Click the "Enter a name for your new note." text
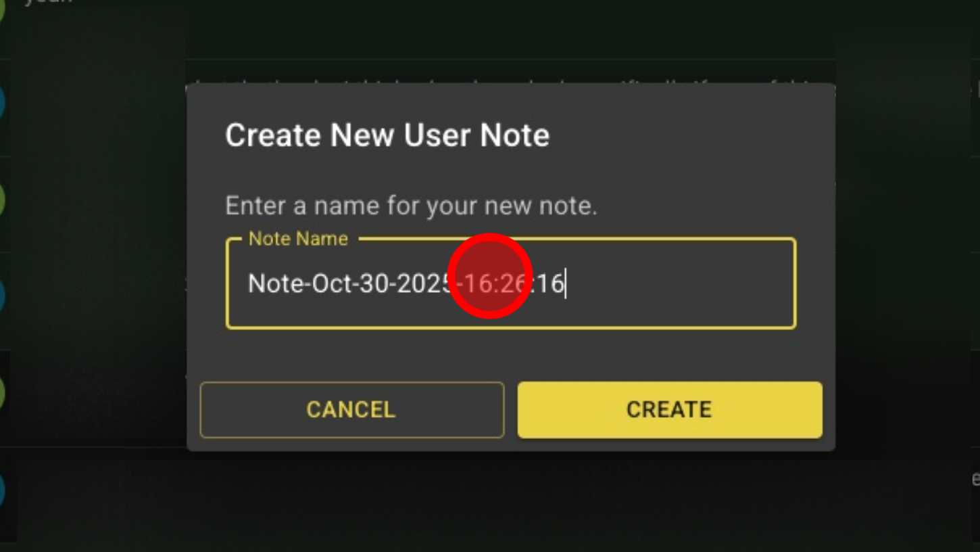980x552 pixels. 411,206
